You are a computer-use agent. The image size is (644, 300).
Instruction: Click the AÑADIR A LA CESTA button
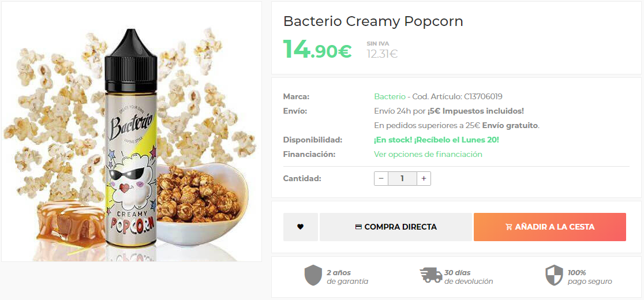point(549,227)
